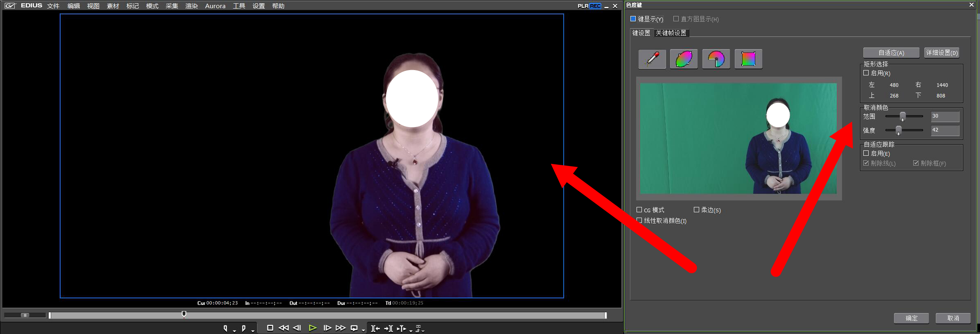Open play around position dropdown arrow
The image size is (980, 334).
click(411, 330)
